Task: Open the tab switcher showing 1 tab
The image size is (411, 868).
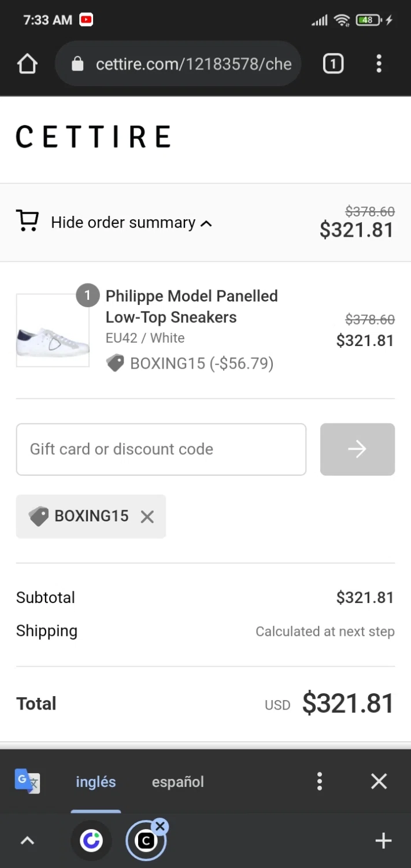Action: (332, 64)
